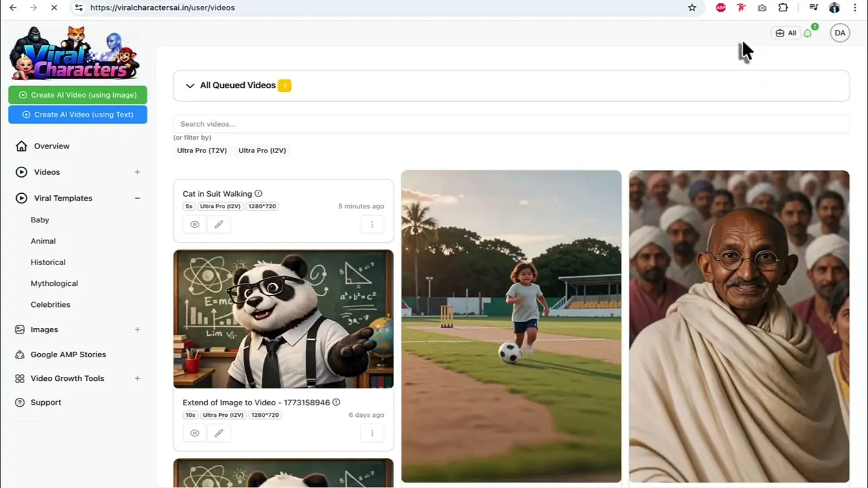Open the Celebrities templates
The width and height of the screenshot is (868, 488).
pyautogui.click(x=50, y=304)
